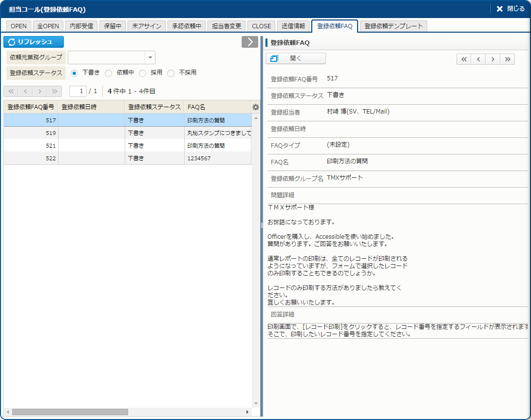Click the リフレッシュ button
The width and height of the screenshot is (531, 420).
click(x=34, y=42)
